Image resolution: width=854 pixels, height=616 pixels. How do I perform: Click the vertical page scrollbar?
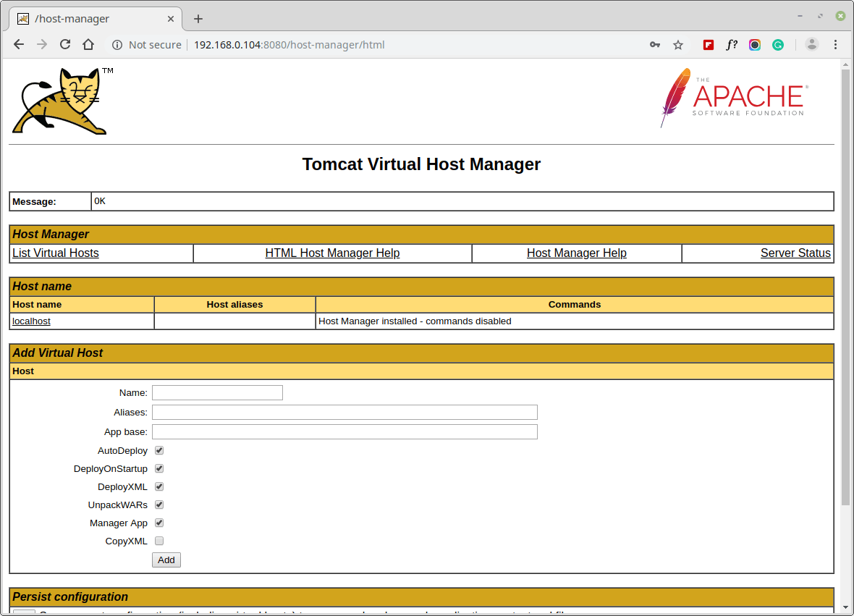[x=845, y=290]
